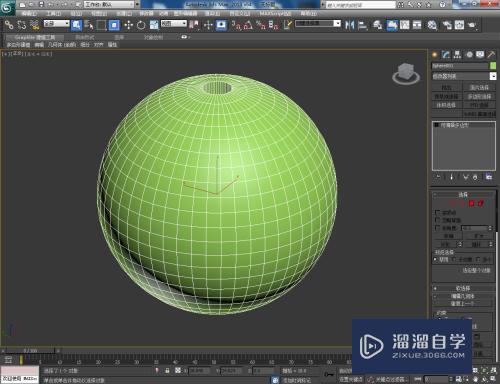Open the MAXScript menu
The image size is (500, 384).
point(275,14)
